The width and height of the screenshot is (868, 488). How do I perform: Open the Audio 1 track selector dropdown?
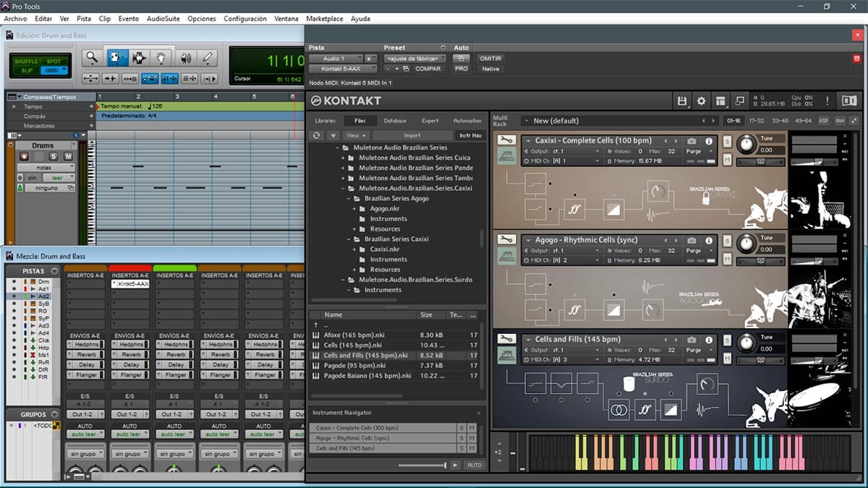tap(335, 59)
